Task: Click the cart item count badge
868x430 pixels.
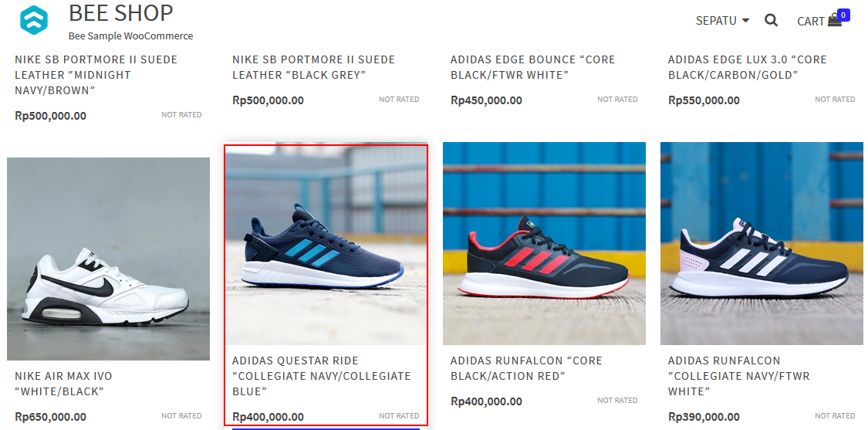Action: [843, 15]
